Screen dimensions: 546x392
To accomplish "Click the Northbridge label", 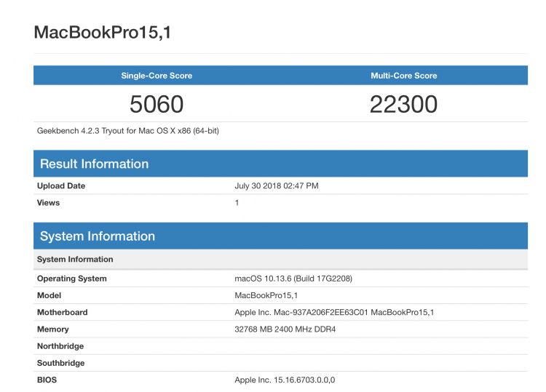I will click(x=60, y=346).
